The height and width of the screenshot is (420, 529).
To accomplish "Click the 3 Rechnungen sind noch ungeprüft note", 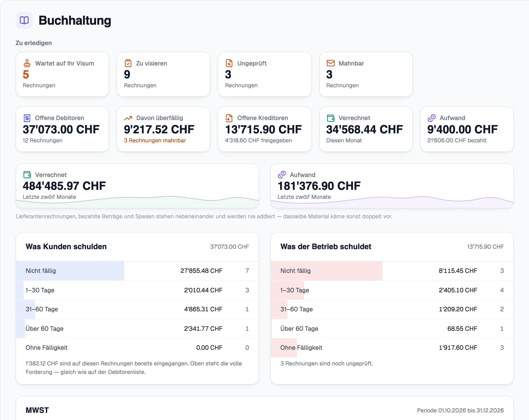I will tap(327, 364).
